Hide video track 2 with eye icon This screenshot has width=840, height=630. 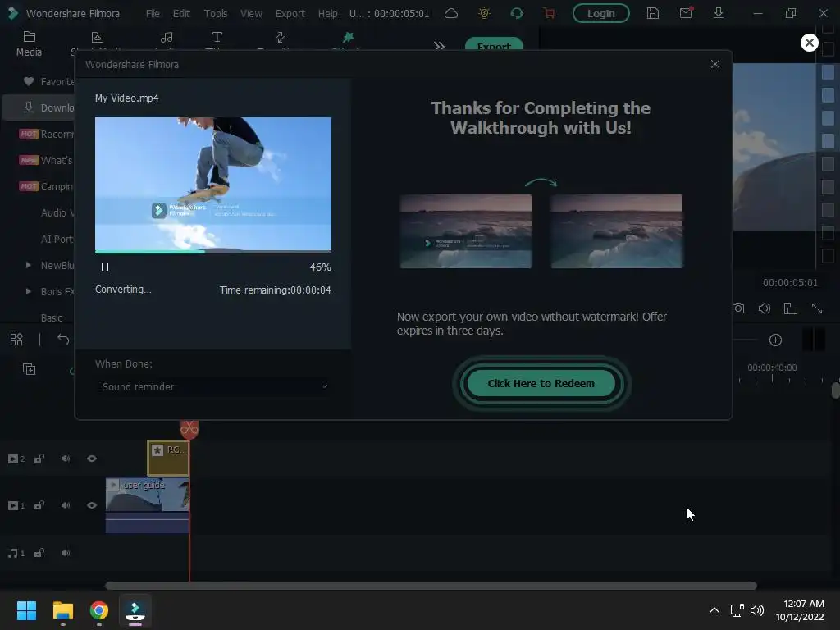coord(92,459)
